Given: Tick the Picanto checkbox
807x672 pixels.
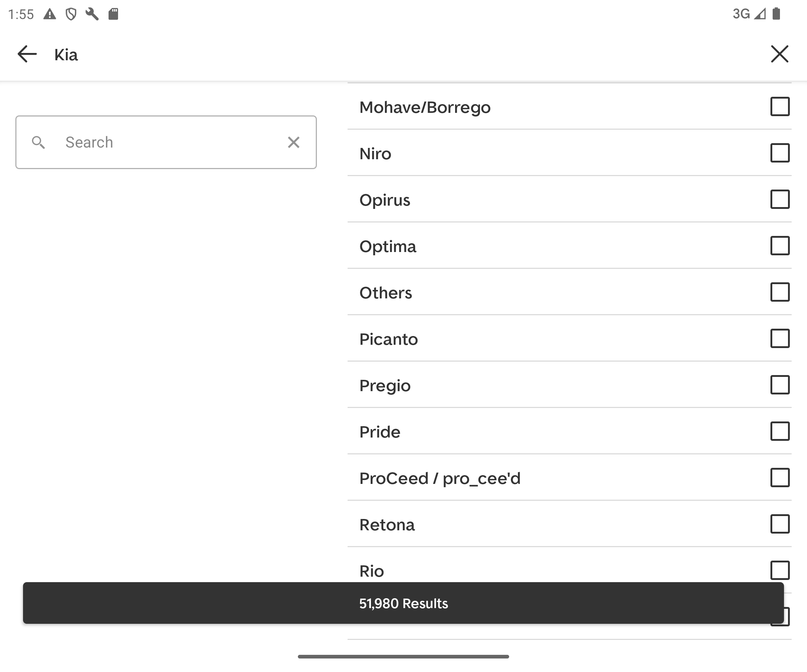Looking at the screenshot, I should pyautogui.click(x=780, y=338).
